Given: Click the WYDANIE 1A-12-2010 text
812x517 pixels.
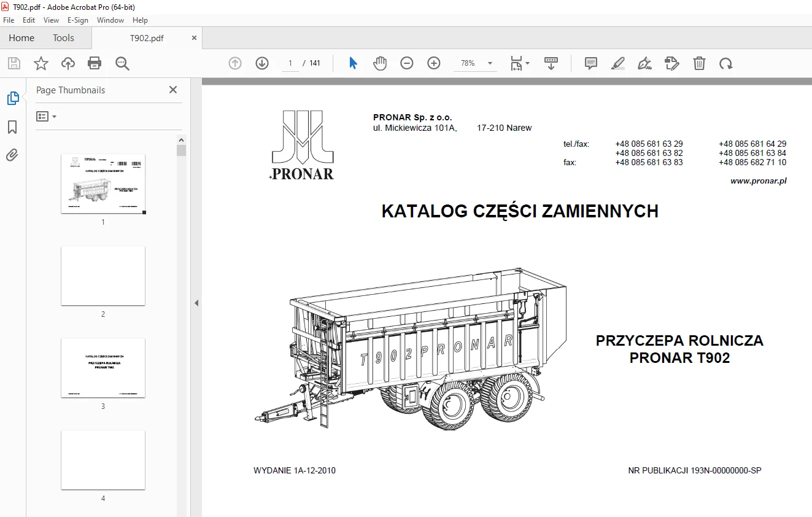Looking at the screenshot, I should click(295, 471).
